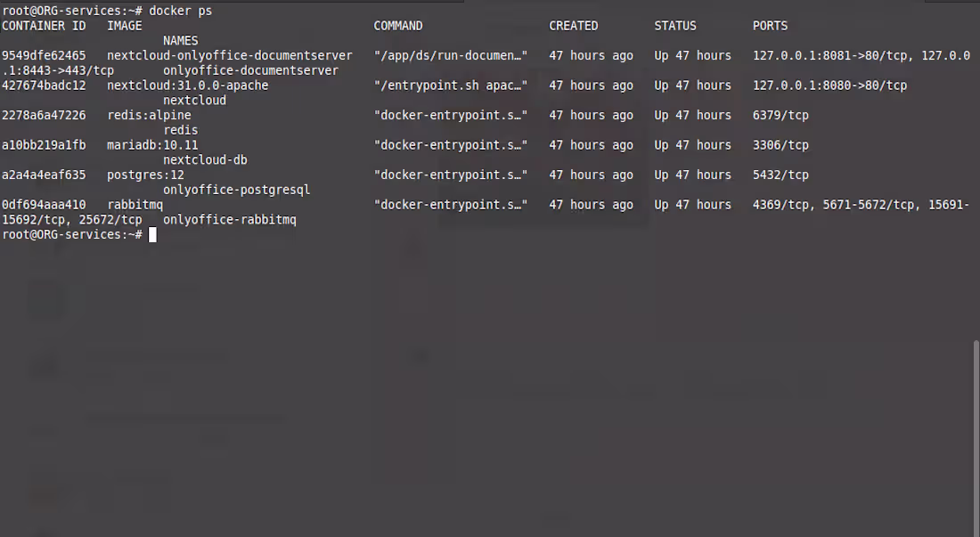Screen dimensions: 980x537
Task: Click the CREATED column header
Action: 573,25
